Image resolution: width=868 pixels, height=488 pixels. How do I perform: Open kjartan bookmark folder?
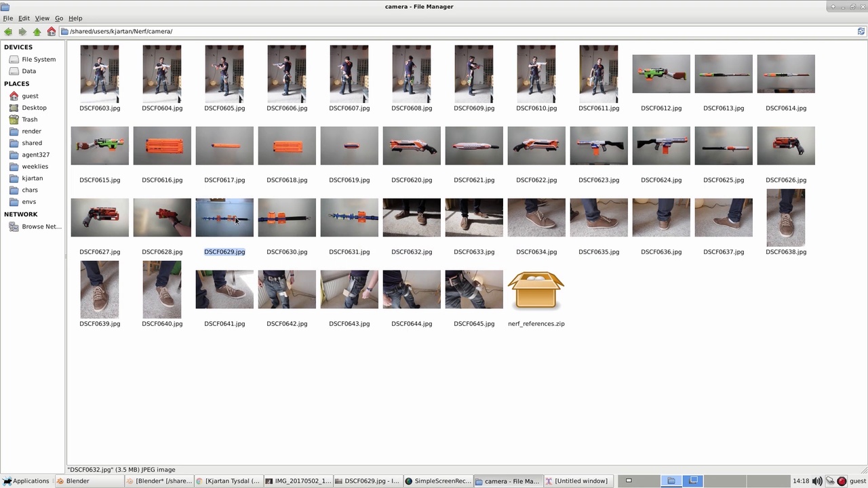click(26, 178)
